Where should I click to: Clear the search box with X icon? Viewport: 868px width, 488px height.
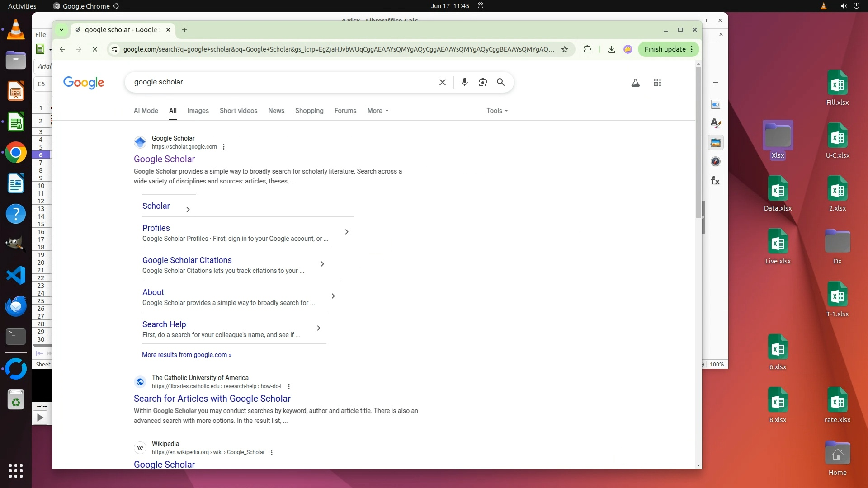pos(442,82)
